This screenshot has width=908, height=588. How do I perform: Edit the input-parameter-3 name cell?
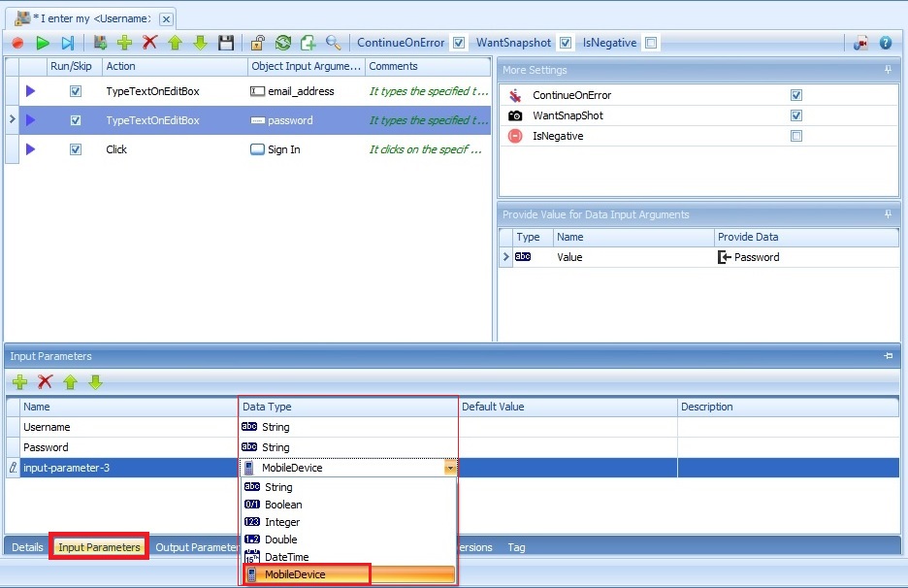(129, 468)
